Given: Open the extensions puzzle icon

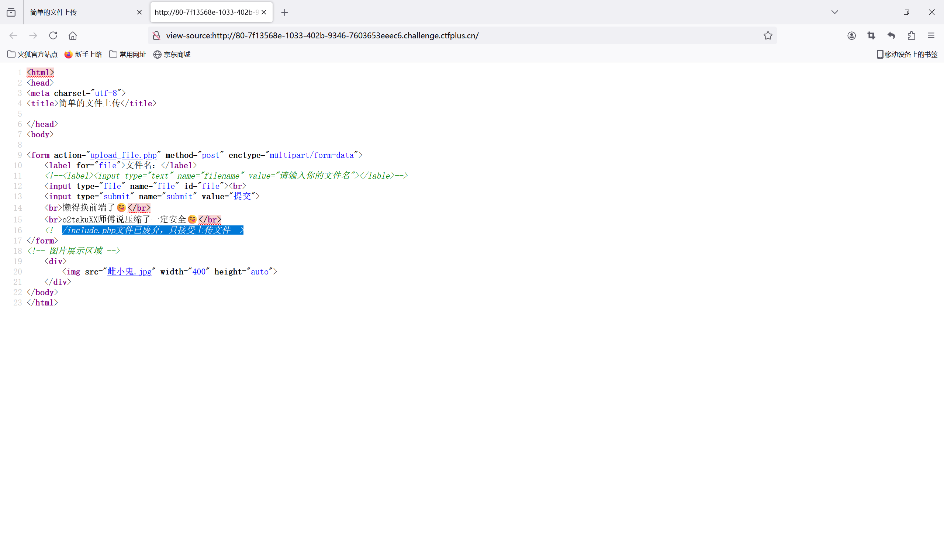Looking at the screenshot, I should 911,35.
